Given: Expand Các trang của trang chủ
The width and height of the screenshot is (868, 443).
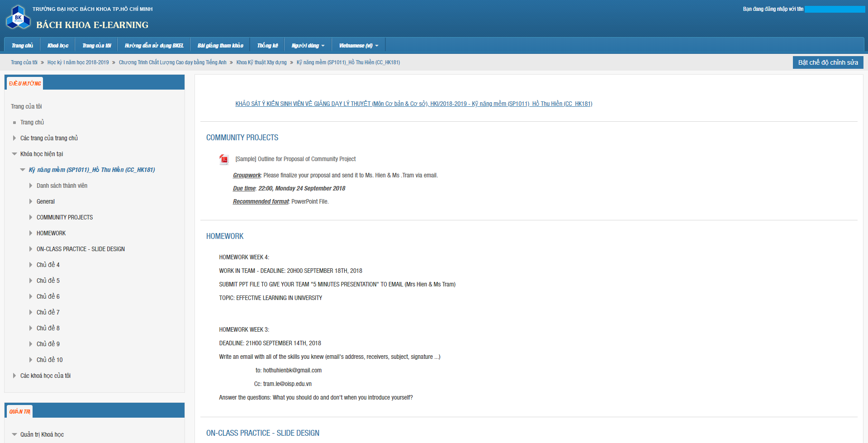Looking at the screenshot, I should click(14, 138).
